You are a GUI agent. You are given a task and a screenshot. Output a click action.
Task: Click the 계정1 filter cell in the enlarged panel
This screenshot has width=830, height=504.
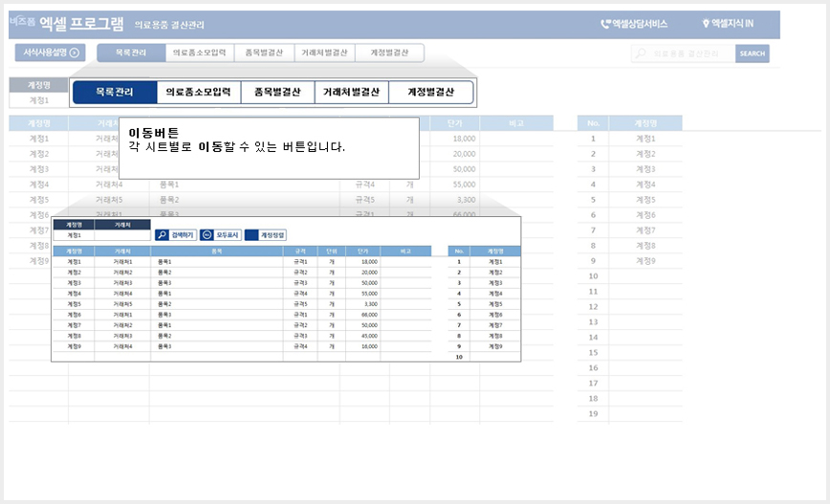pos(74,235)
